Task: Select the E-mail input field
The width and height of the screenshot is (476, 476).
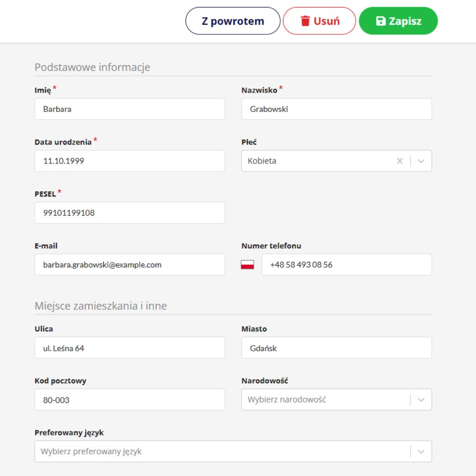Action: (130, 265)
